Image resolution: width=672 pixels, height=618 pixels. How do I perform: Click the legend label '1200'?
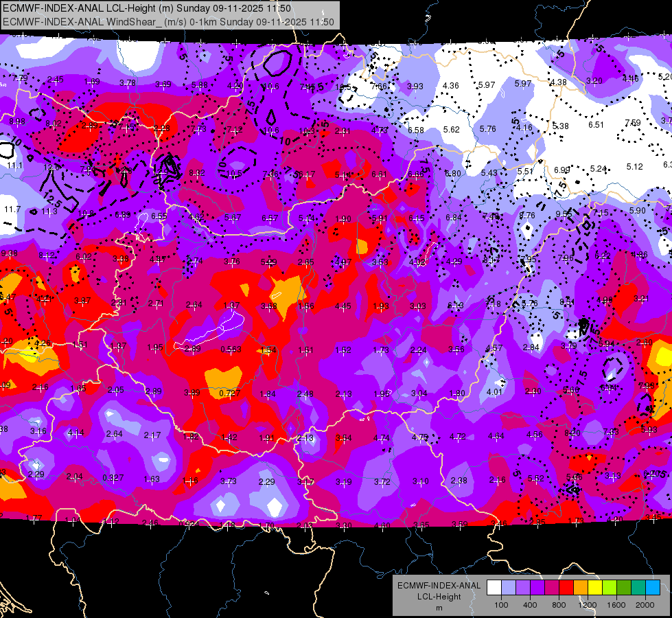point(587,605)
